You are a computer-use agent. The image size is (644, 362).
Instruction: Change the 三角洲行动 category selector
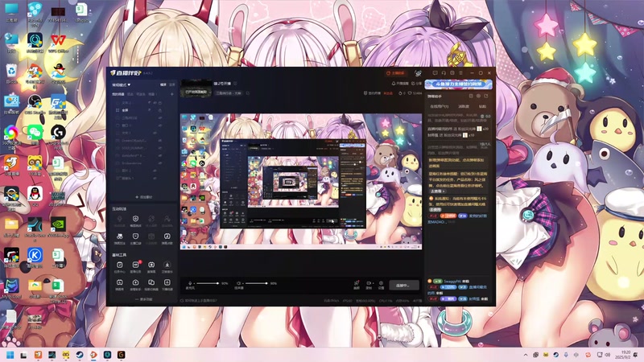tap(229, 93)
